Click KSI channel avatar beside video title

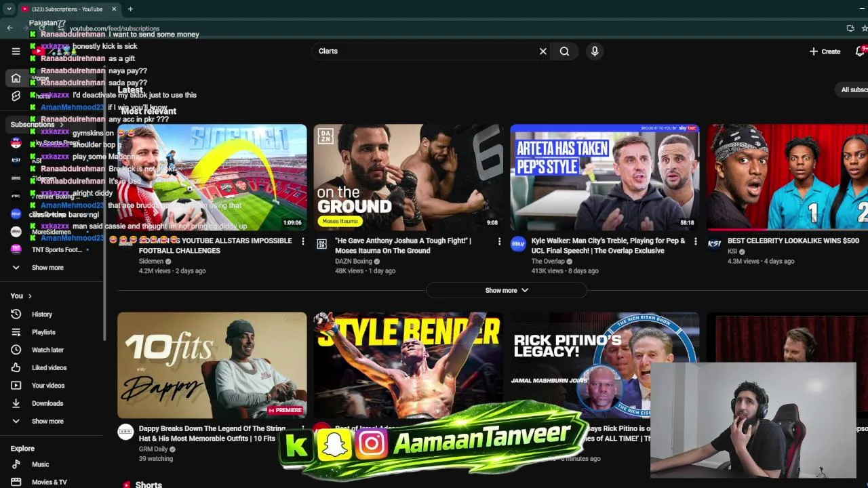pyautogui.click(x=715, y=244)
